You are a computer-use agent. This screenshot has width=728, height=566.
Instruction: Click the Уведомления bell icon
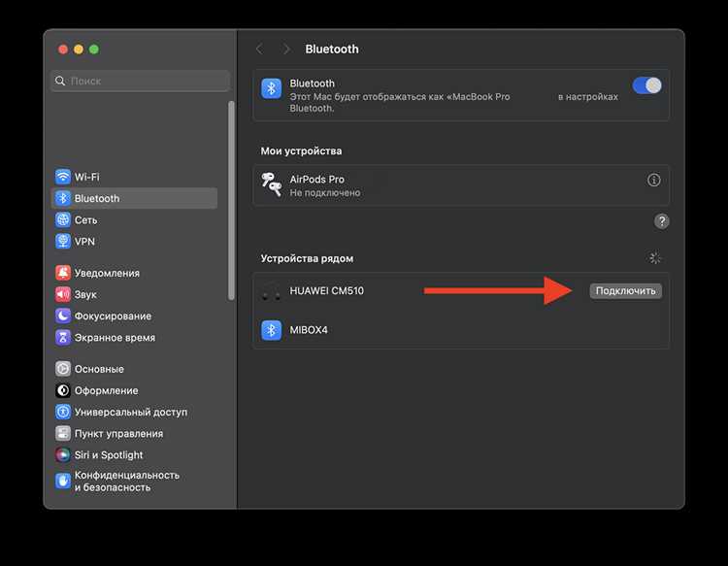[x=63, y=273]
